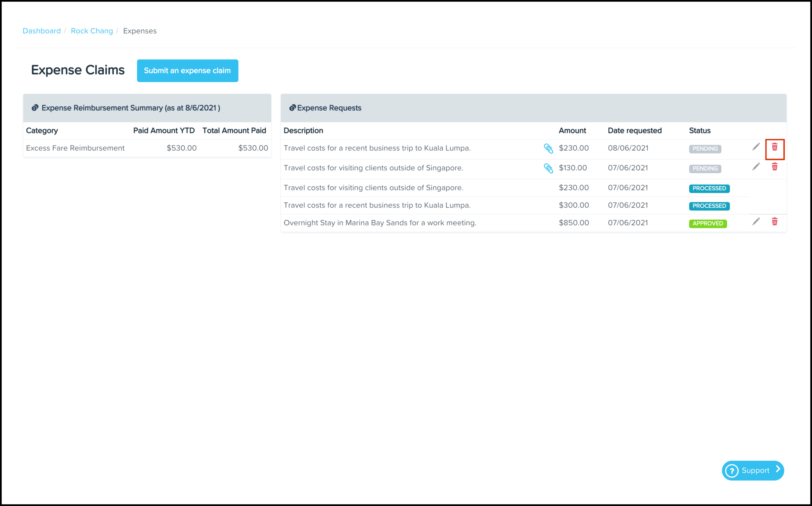Submit an expense claim
This screenshot has height=506, width=812.
coord(187,71)
